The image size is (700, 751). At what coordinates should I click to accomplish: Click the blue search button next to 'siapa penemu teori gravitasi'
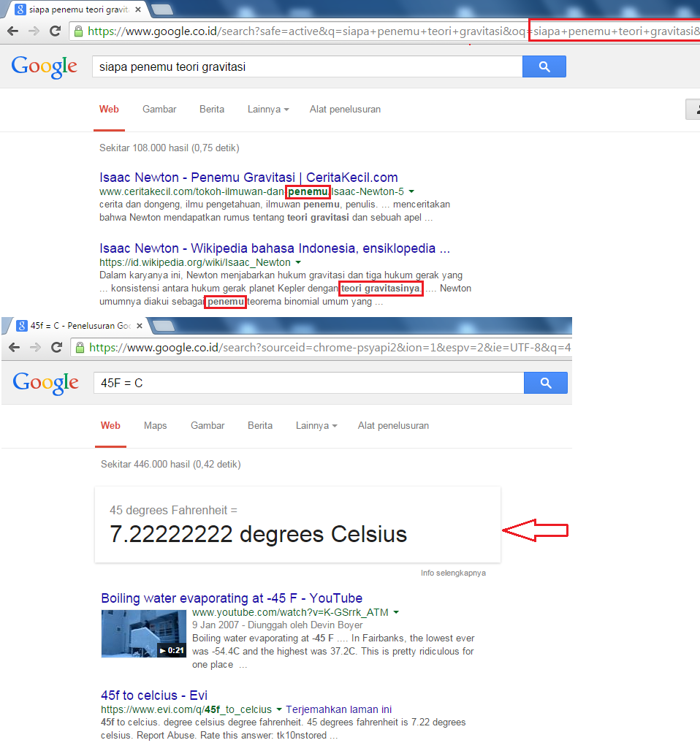click(x=544, y=66)
